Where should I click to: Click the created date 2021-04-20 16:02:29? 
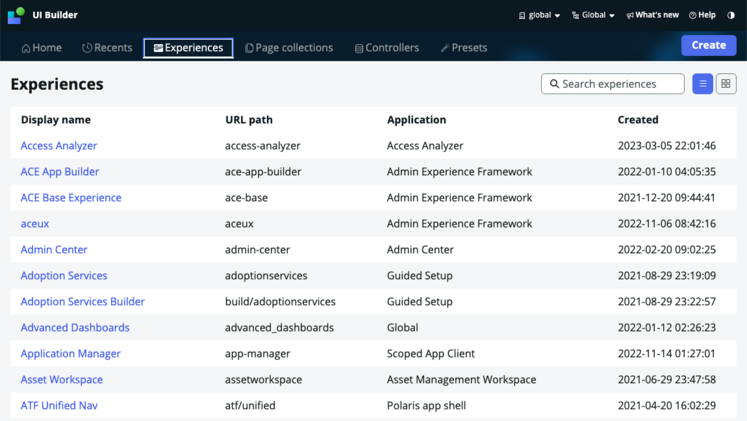point(666,406)
